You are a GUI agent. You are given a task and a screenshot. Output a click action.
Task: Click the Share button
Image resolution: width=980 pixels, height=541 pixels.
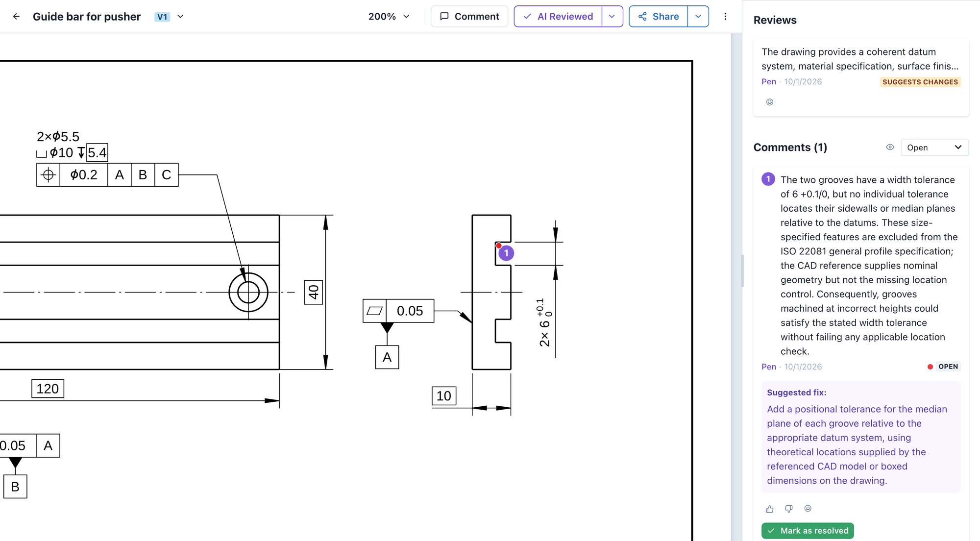coord(658,17)
